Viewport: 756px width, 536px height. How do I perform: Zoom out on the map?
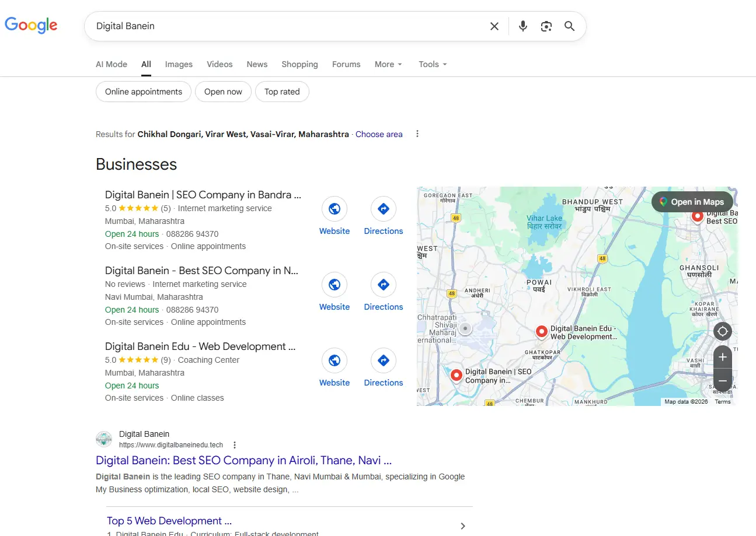tap(723, 380)
